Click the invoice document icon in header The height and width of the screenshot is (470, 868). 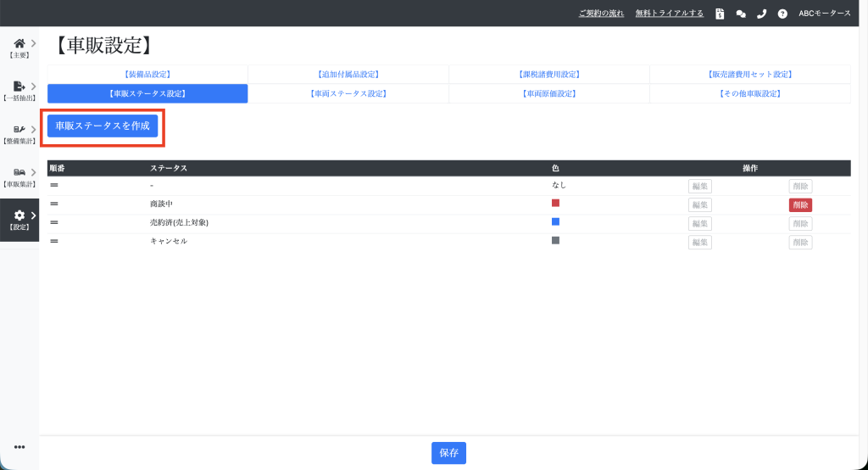720,14
